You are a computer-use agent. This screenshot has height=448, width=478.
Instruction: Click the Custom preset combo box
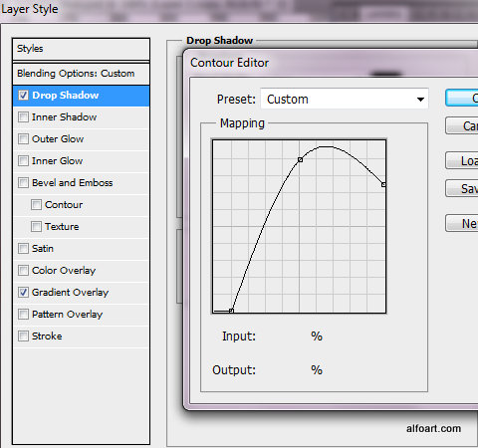[345, 99]
